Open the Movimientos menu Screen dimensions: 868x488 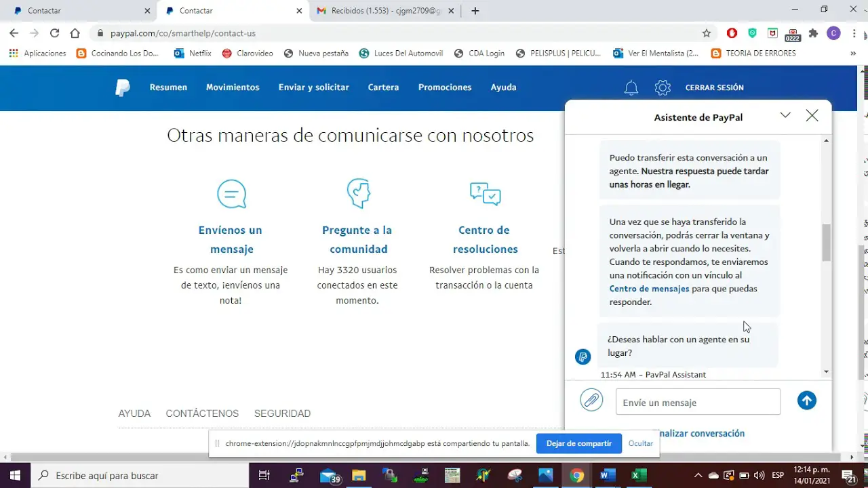[x=233, y=87]
